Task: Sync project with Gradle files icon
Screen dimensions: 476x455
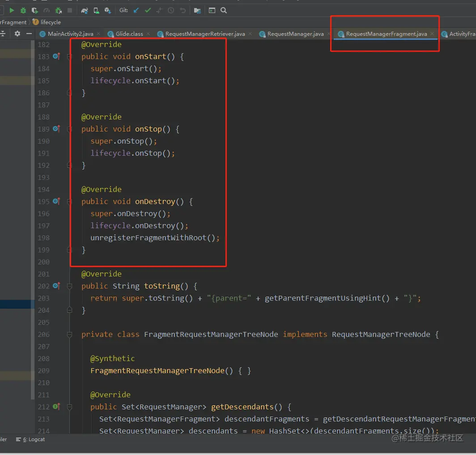Action: click(x=85, y=11)
